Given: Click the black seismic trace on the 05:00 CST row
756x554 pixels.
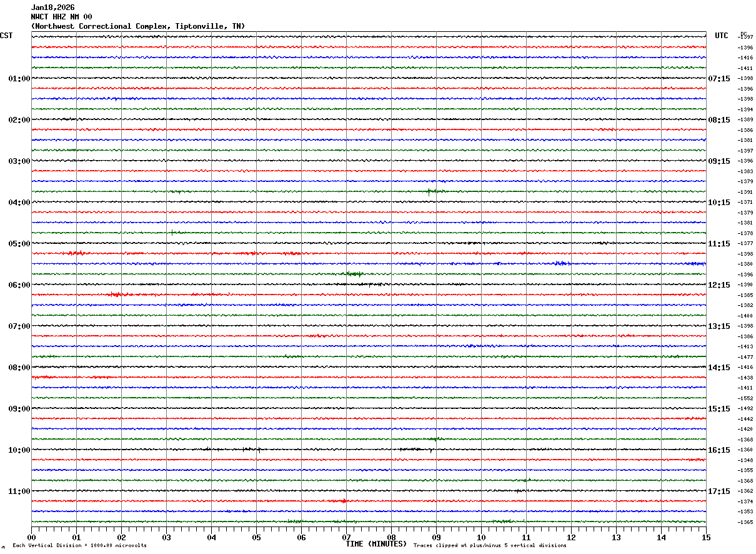Looking at the screenshot, I should (x=369, y=243).
